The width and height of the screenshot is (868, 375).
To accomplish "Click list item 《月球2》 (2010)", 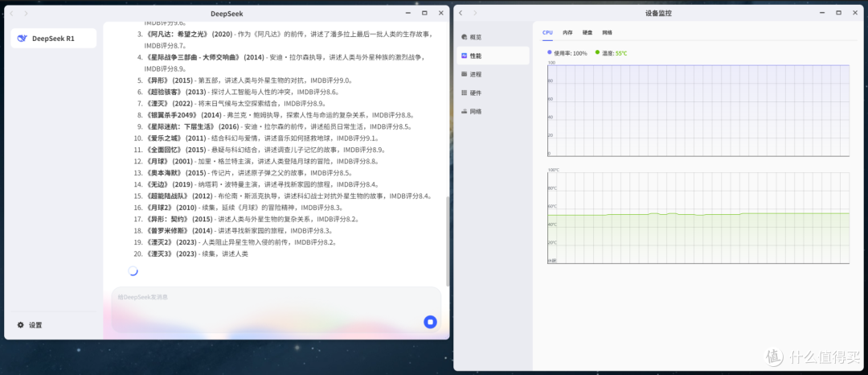I will click(238, 208).
